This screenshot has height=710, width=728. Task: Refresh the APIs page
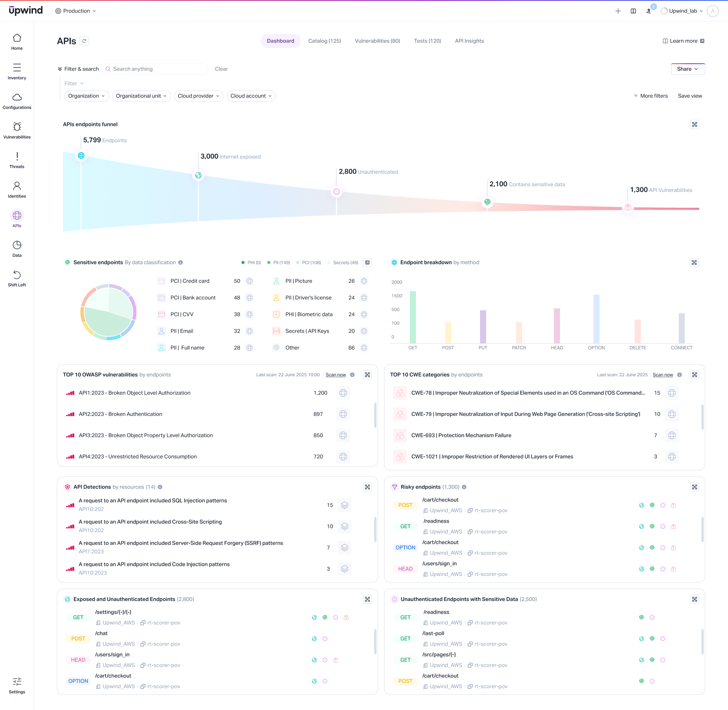tap(84, 41)
